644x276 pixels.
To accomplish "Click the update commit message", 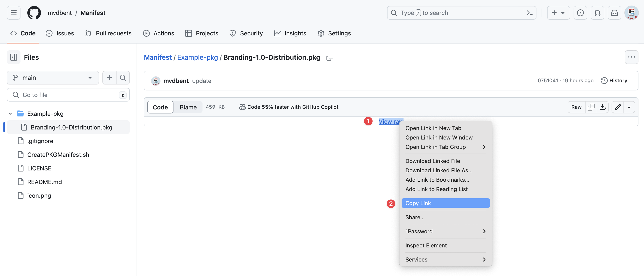I will tap(202, 81).
